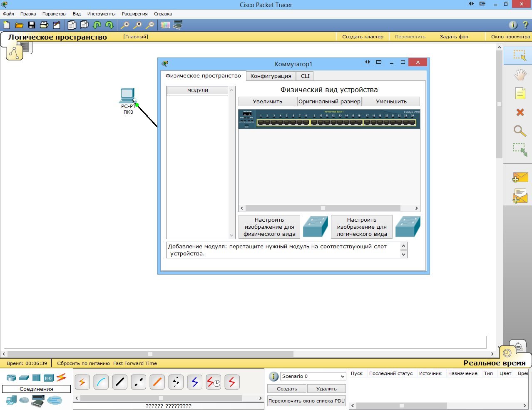The width and height of the screenshot is (532, 410).
Task: Select the Resize Shape tool
Action: 520,150
